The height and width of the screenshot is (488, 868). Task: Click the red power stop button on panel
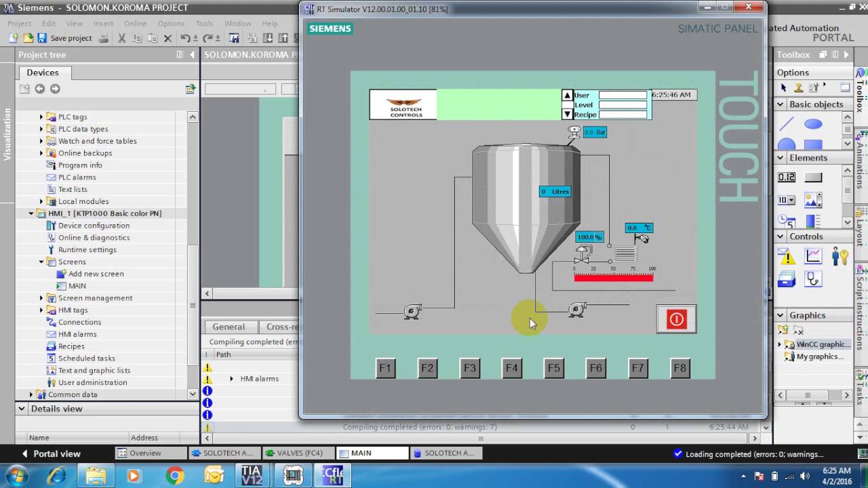click(676, 319)
